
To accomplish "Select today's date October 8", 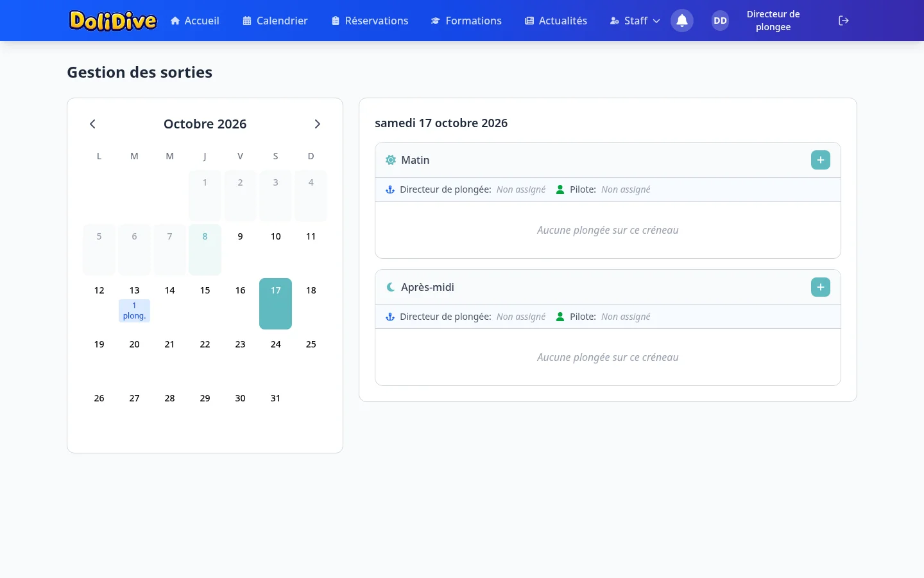I will 205,250.
